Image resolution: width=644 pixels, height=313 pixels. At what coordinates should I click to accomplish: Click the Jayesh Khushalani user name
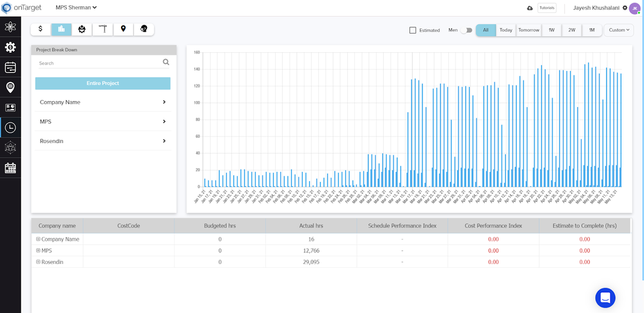597,8
